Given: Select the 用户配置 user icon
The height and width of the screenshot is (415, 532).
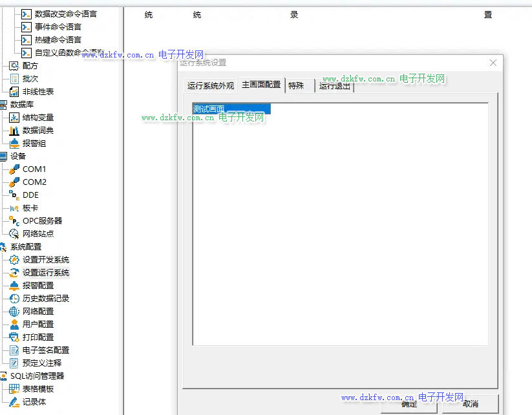Looking at the screenshot, I should [14, 325].
